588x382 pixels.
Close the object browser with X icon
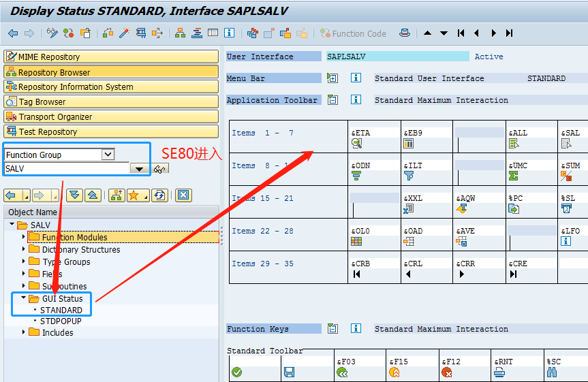(183, 195)
